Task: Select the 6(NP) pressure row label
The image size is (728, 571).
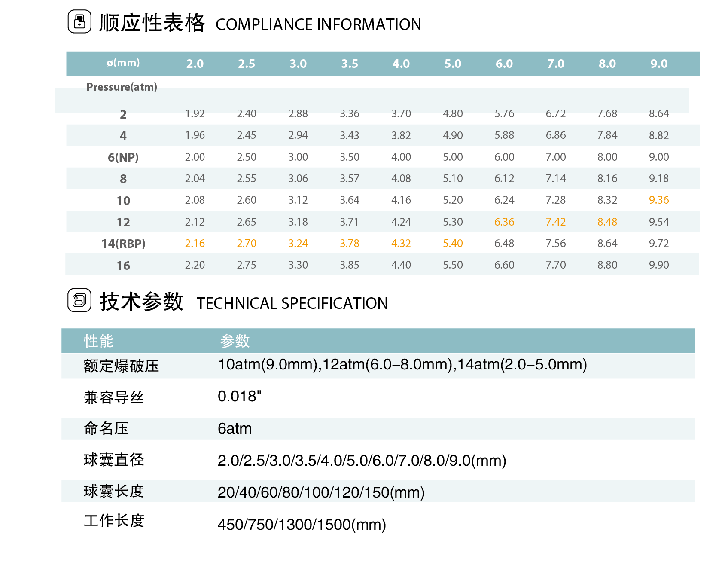Action: click(x=123, y=157)
